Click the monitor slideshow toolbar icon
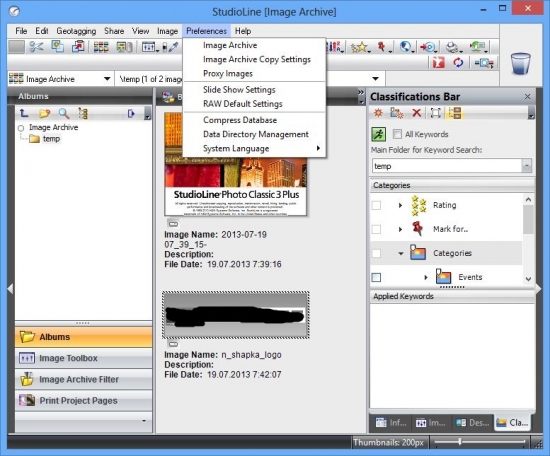The width and height of the screenshot is (550, 456). (477, 47)
